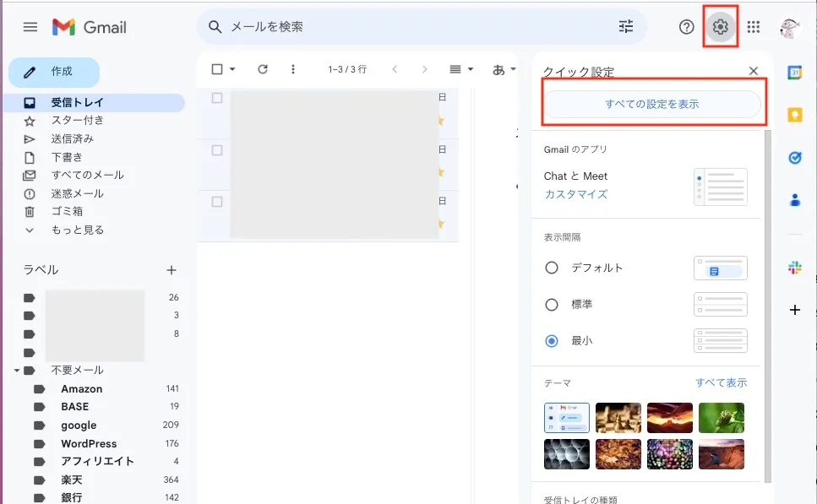This screenshot has height=504, width=817.
Task: Click the 作成 compose button
Action: pyautogui.click(x=54, y=72)
